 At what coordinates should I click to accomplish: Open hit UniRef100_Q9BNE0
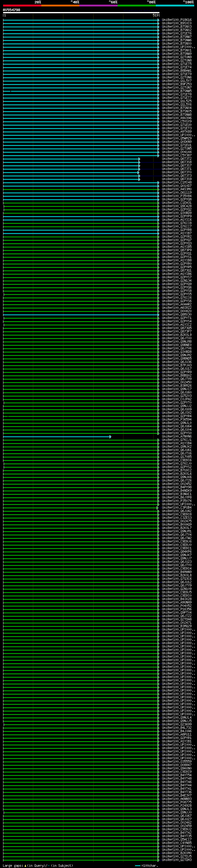coord(177,345)
